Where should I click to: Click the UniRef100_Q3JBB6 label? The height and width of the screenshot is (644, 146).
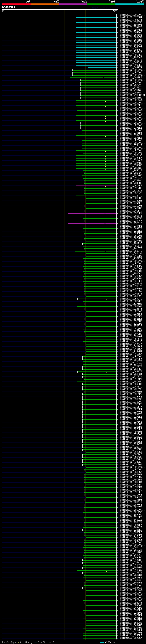131,183
